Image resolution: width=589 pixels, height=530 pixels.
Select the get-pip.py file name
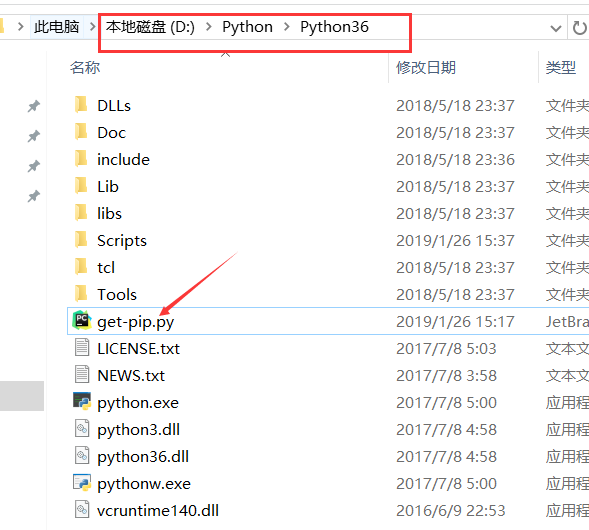pos(136,322)
